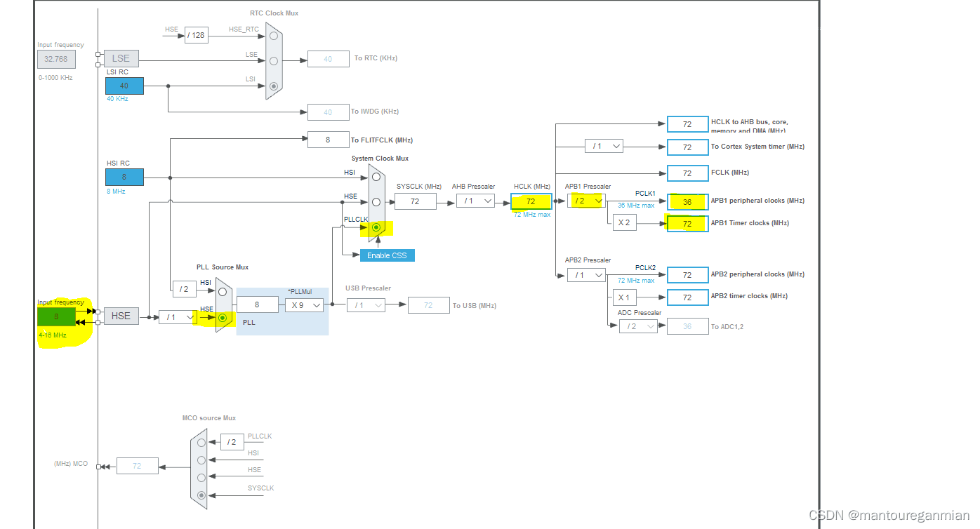Select SYSCLK in MCO source Mux
980x529 pixels.
[x=201, y=495]
